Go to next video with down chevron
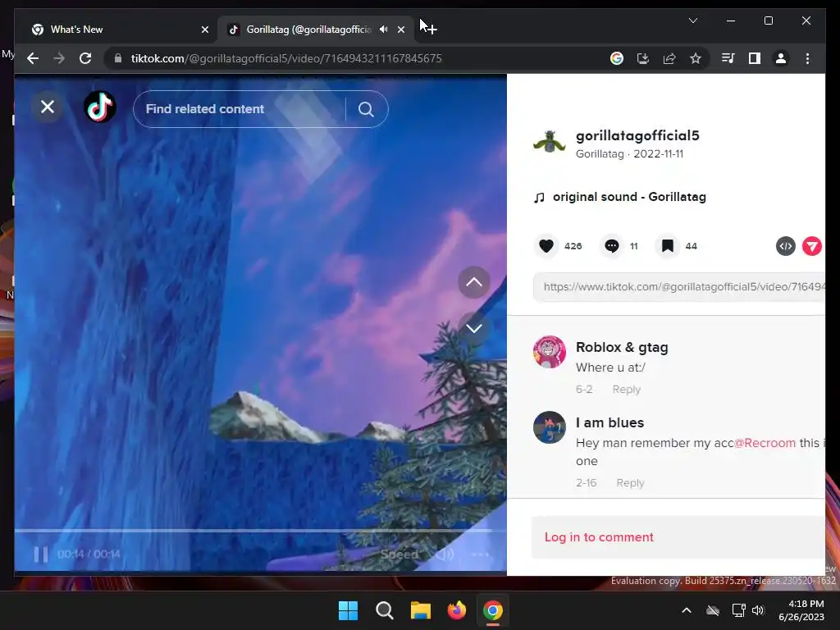The image size is (840, 630). coord(473,327)
